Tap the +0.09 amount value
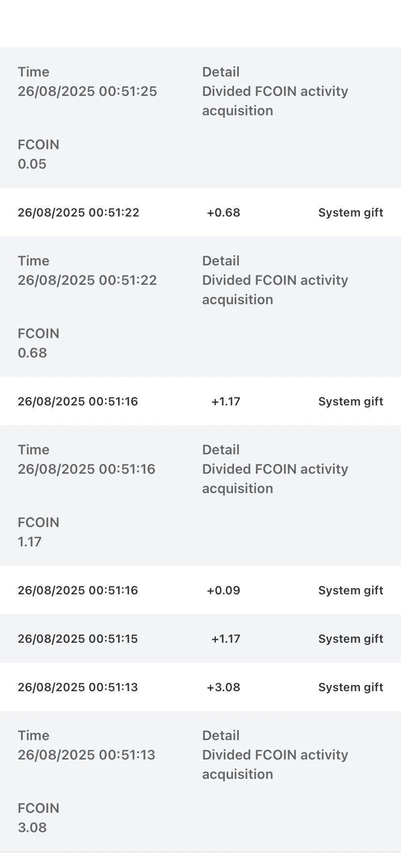Image resolution: width=401 pixels, height=868 pixels. click(223, 590)
